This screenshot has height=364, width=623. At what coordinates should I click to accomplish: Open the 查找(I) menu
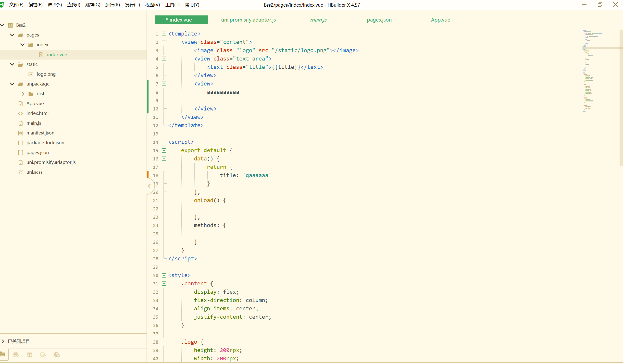point(74,5)
